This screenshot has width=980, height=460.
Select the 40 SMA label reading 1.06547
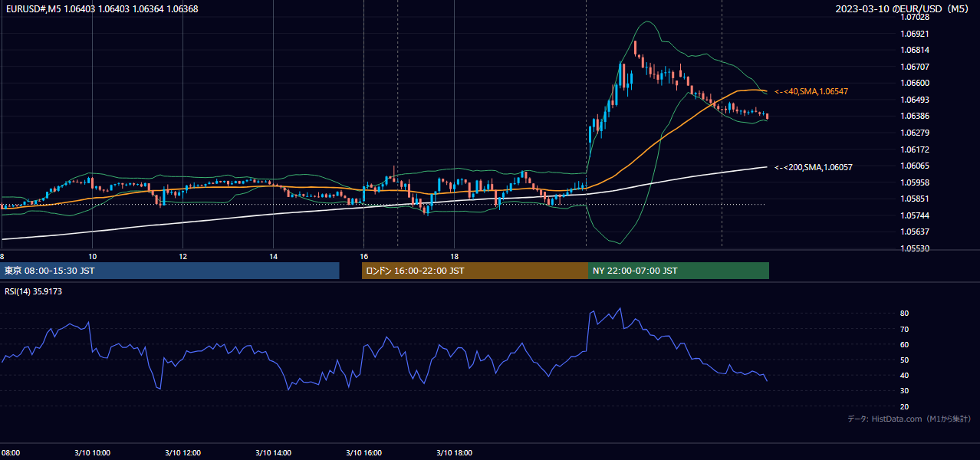[x=811, y=91]
